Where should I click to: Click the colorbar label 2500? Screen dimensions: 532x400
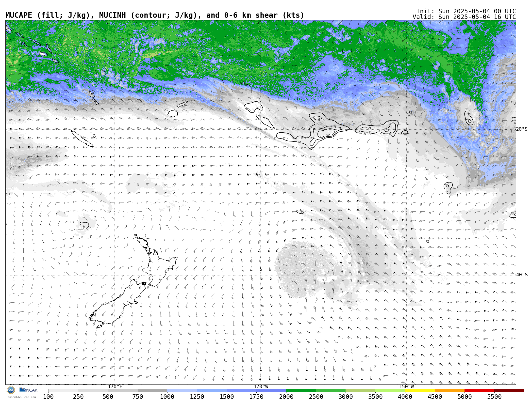[316, 397]
